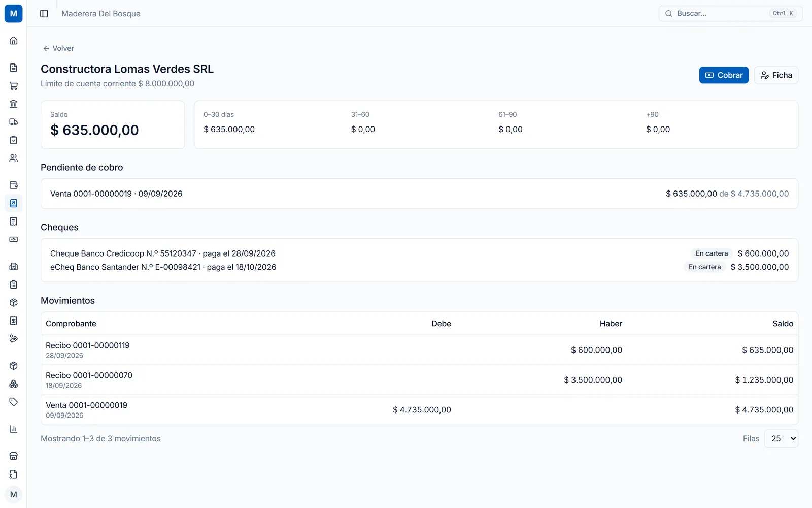Click the Maderera Del Bosque breadcrumb
The width and height of the screenshot is (812, 508).
coord(101,14)
